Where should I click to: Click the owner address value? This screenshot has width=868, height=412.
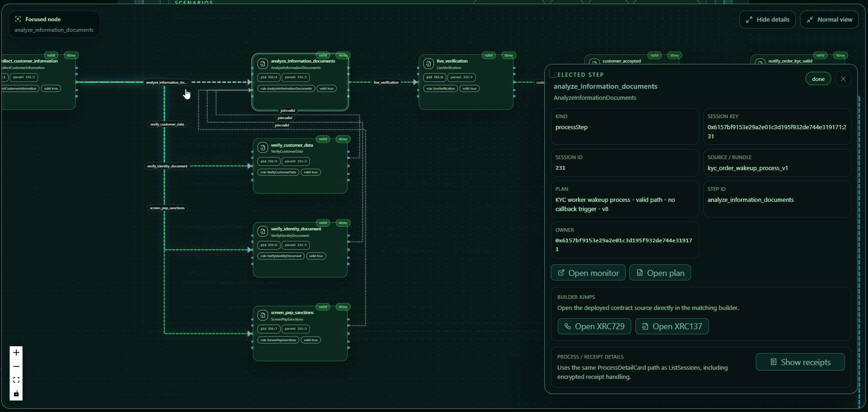[623, 245]
